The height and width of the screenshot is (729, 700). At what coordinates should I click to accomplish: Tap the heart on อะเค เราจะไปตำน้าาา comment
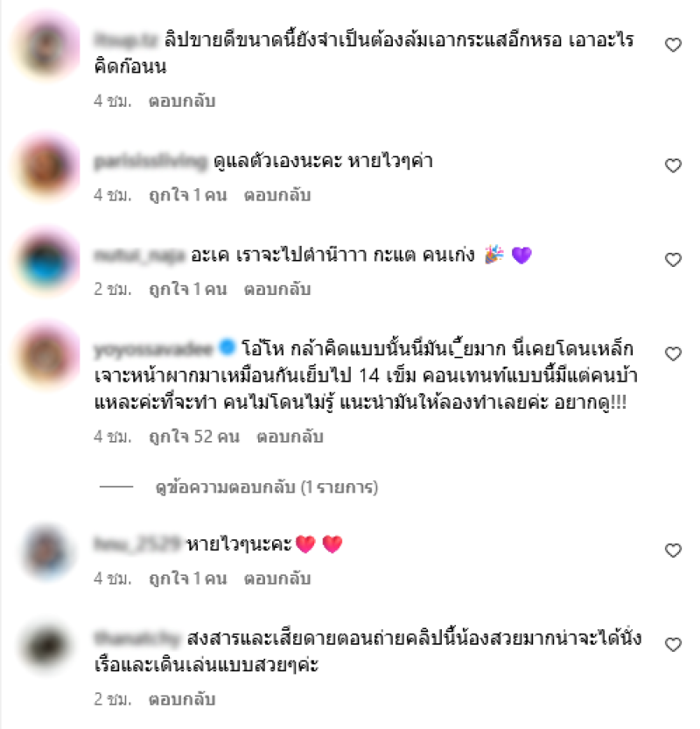pos(673,259)
